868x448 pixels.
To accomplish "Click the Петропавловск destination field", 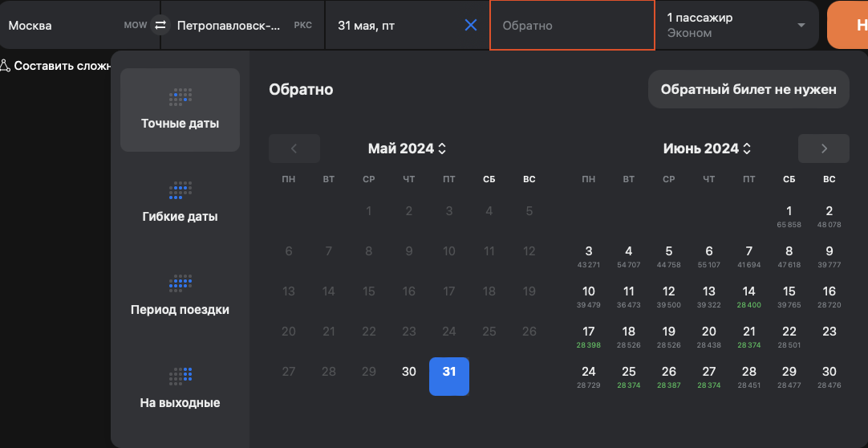I will (x=244, y=26).
